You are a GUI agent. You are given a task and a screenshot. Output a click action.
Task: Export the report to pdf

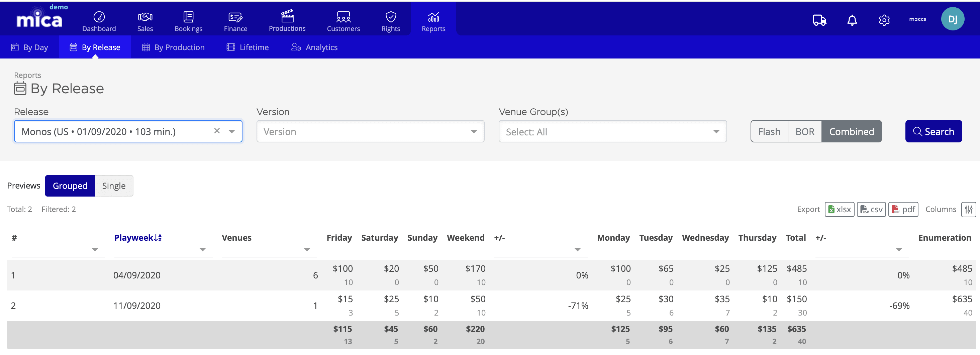click(903, 209)
